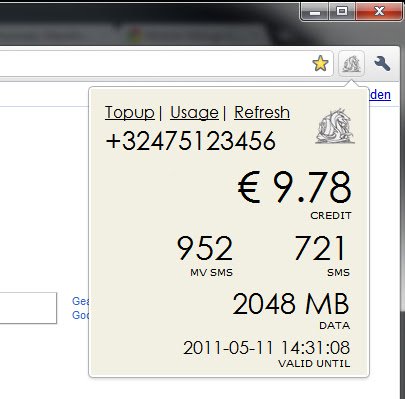This screenshot has height=399, width=405.
Task: Click the 2011-05-11 14:31:08 date
Action: pos(267,348)
